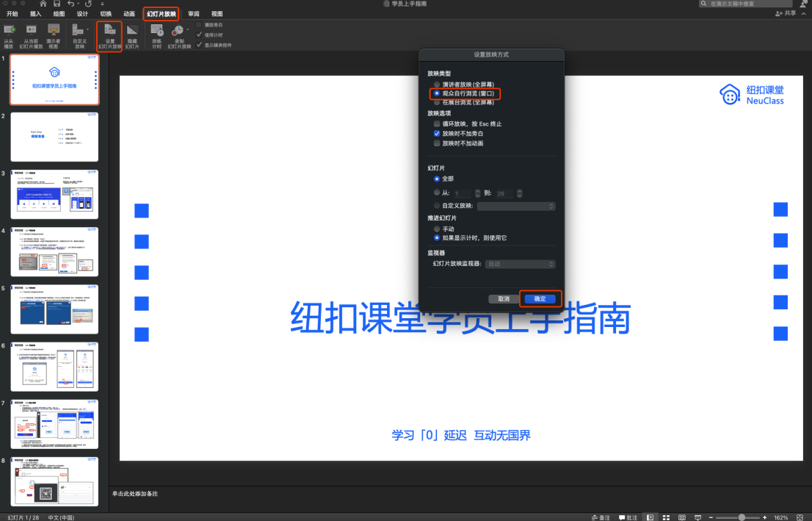Undo the last action
This screenshot has width=812, height=521.
70,4
